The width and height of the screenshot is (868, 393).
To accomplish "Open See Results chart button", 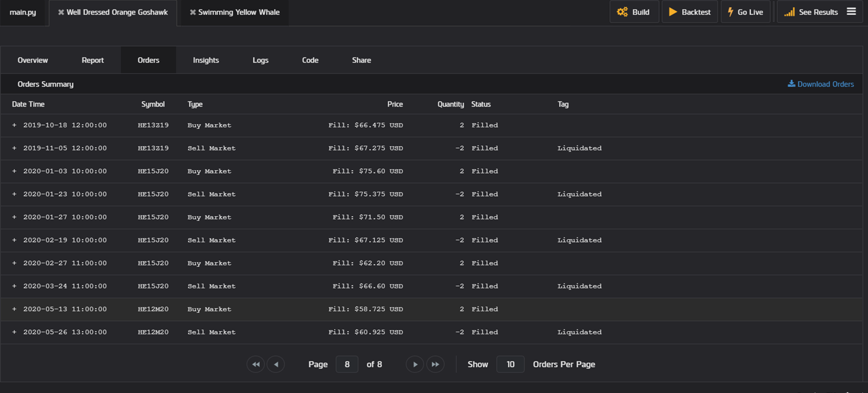I will pyautogui.click(x=811, y=12).
